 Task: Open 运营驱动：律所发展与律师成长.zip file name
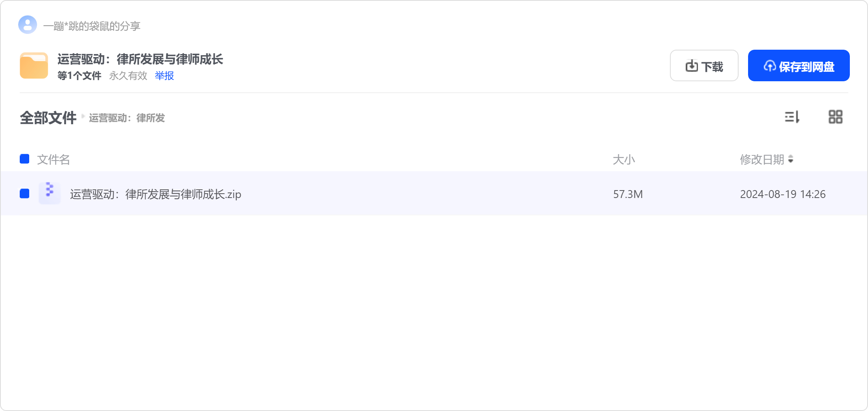155,194
